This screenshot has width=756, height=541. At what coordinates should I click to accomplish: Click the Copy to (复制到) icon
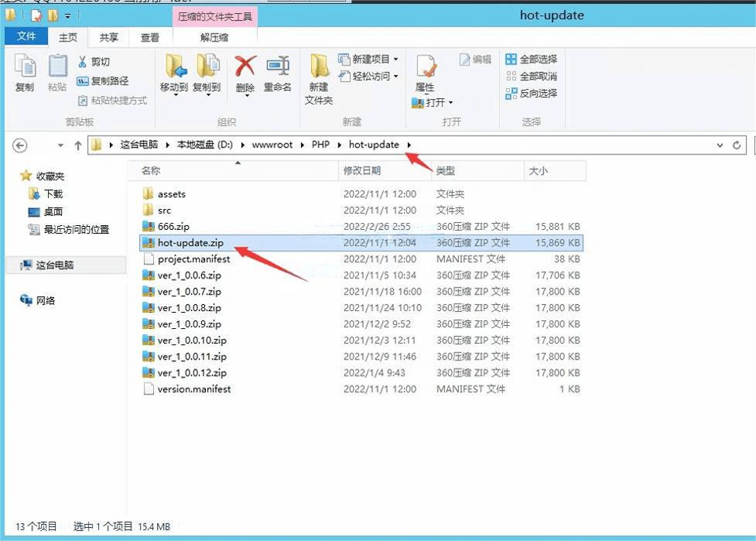point(207,66)
